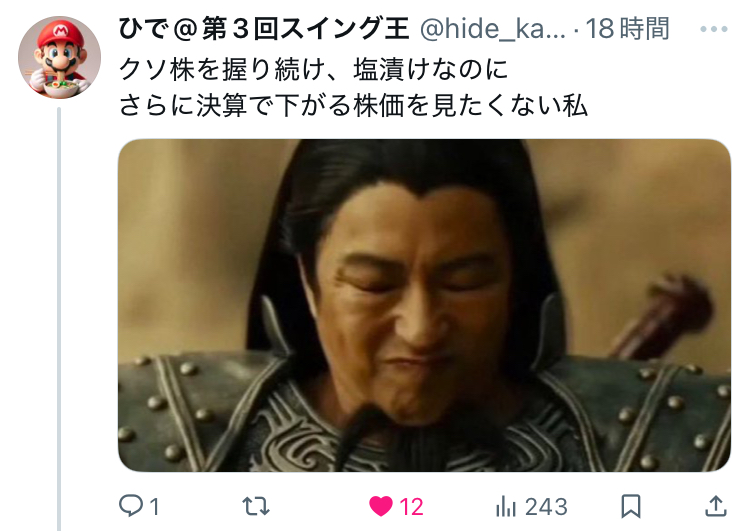Retweet this post via the retweet icon
The image size is (732, 531).
coord(256,506)
